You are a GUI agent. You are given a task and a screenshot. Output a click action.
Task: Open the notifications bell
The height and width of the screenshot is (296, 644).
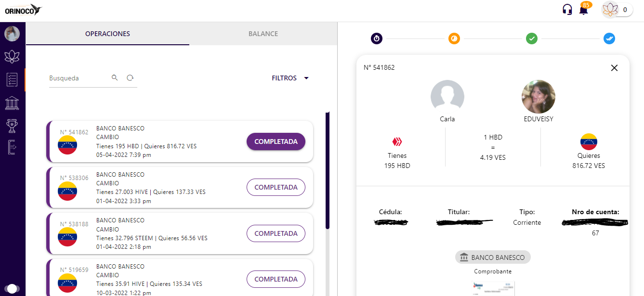583,10
